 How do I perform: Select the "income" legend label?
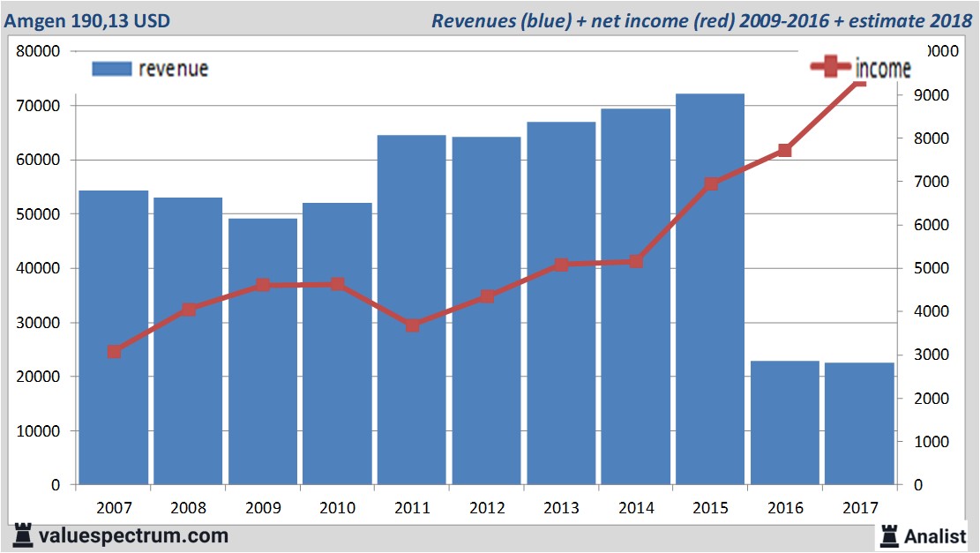click(883, 68)
